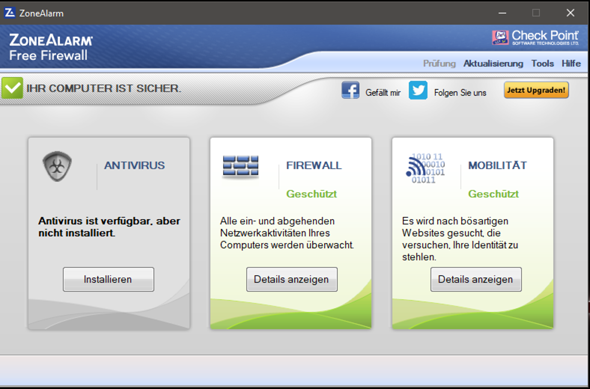
Task: Click the Twitter bird icon
Action: pyautogui.click(x=418, y=90)
